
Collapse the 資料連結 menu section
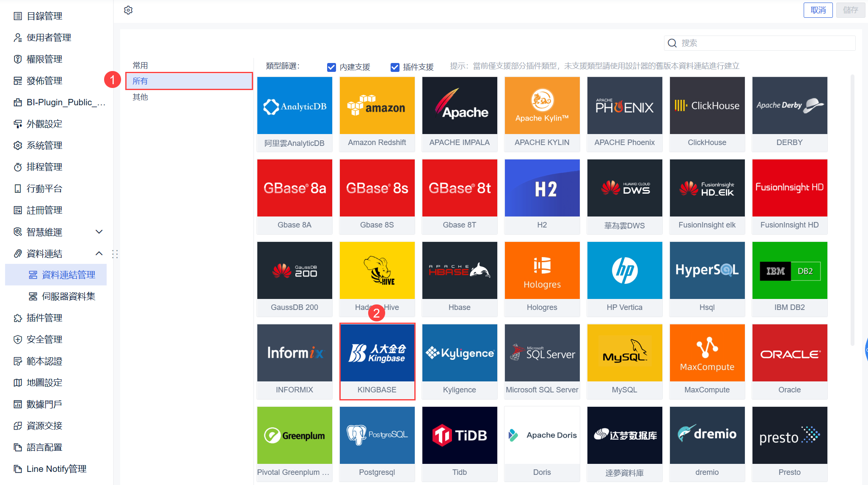pos(99,253)
